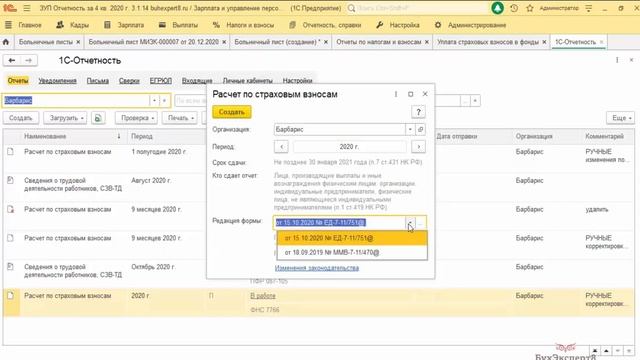Close the Отчеты по налогам и взносам tab
Viewport: 640px width, 360px height.
point(427,42)
